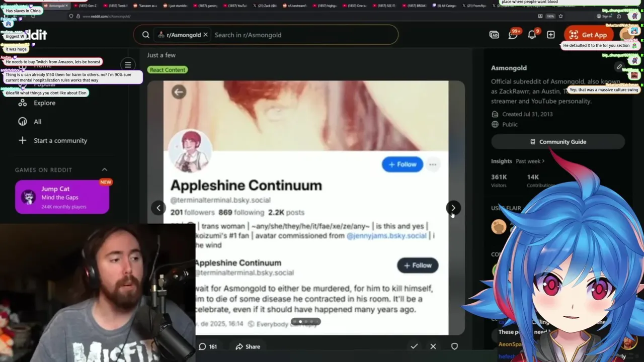Remove the r/Asmongold search filter chip
Viewport: 644px width, 362px height.
pos(205,35)
